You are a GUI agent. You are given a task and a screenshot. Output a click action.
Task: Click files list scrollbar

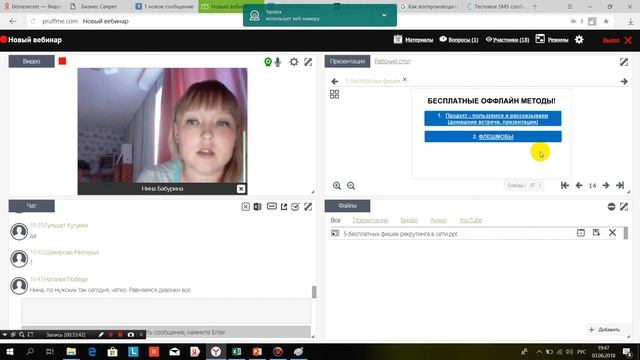[626, 233]
